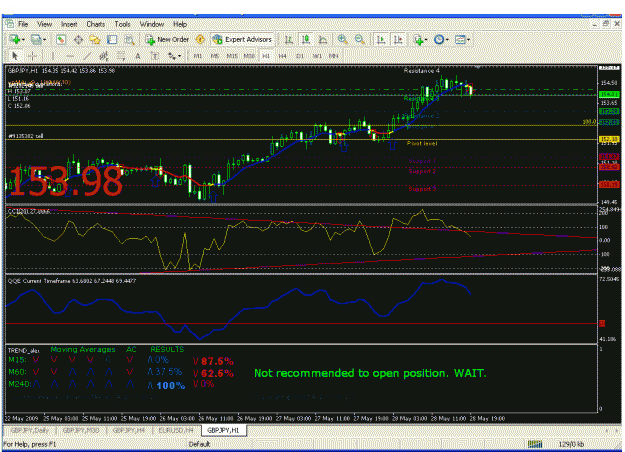The image size is (625, 452).
Task: Select the vertical line drawing tool
Action: point(52,56)
